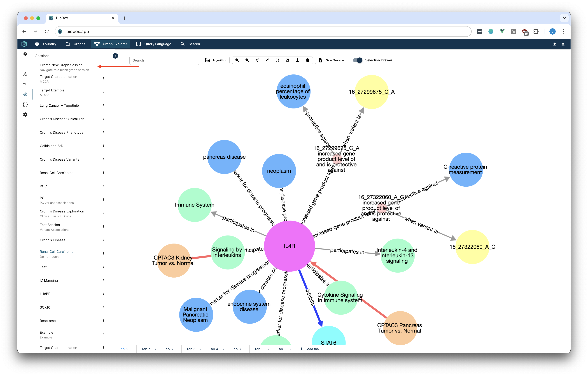
Task: Click the download graph icon
Action: [297, 60]
